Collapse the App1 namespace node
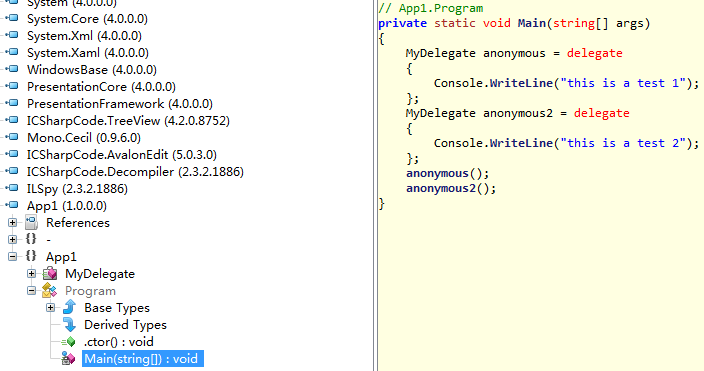704x371 pixels. [13, 256]
